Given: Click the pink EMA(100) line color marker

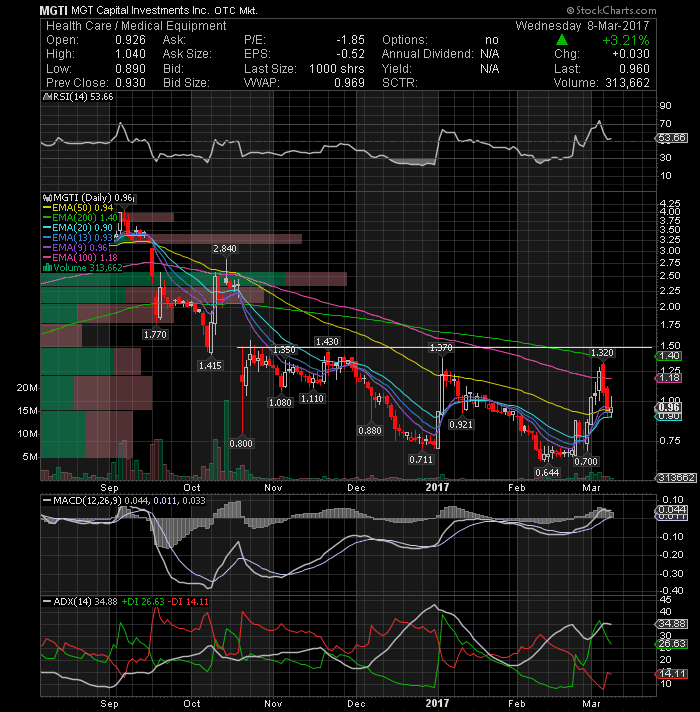Looking at the screenshot, I should (47, 258).
